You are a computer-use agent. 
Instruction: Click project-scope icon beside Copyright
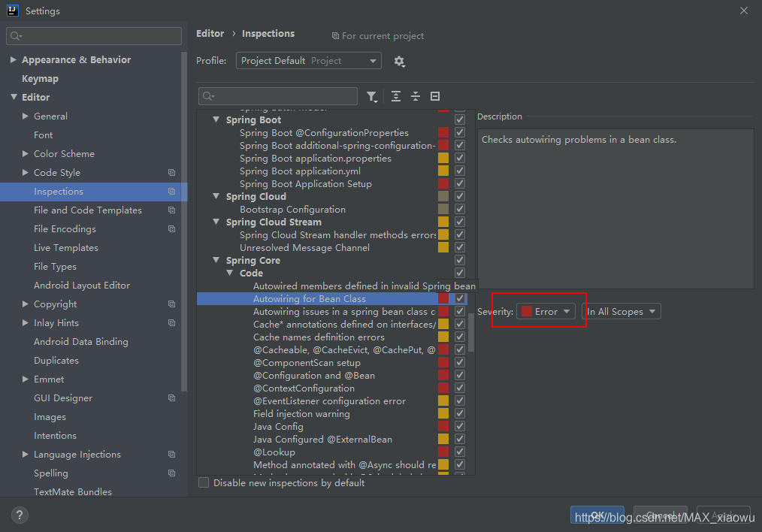[171, 304]
